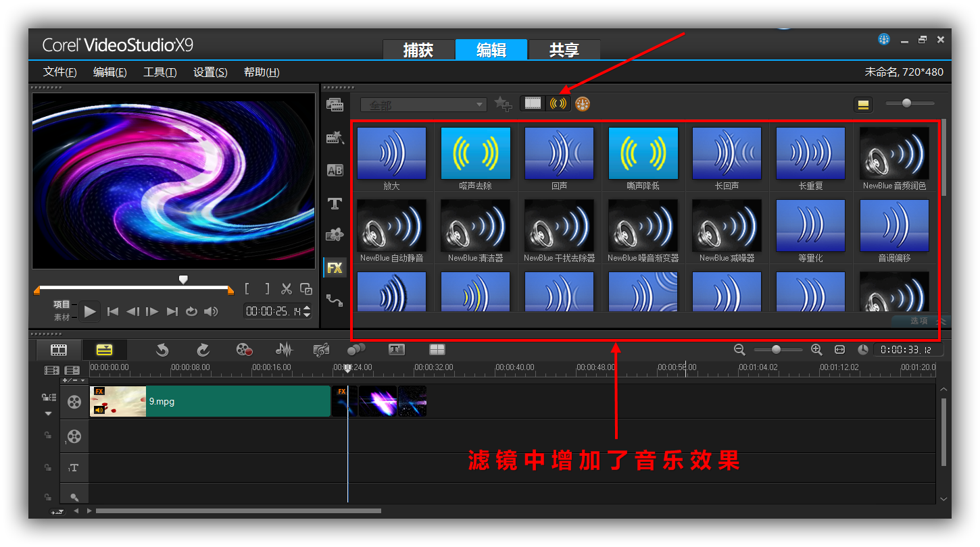Switch to the 共享 tab
Screen dimensions: 980x547
coord(564,50)
